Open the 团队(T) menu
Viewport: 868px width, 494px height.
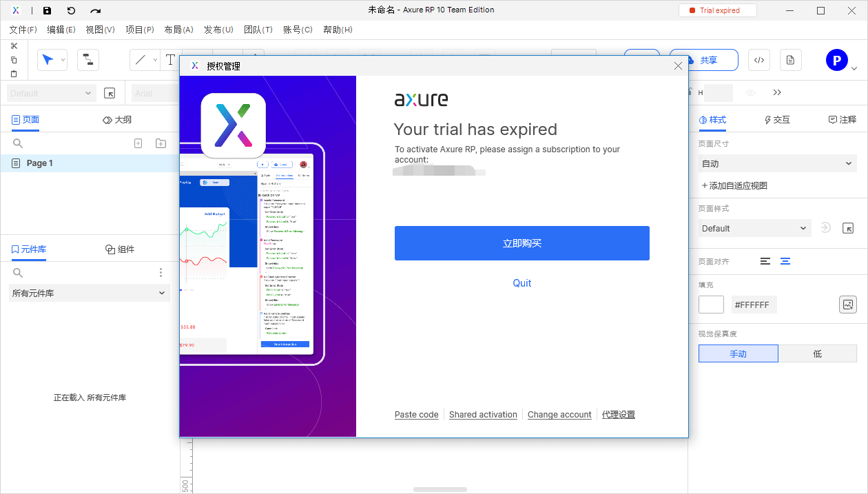coord(258,30)
